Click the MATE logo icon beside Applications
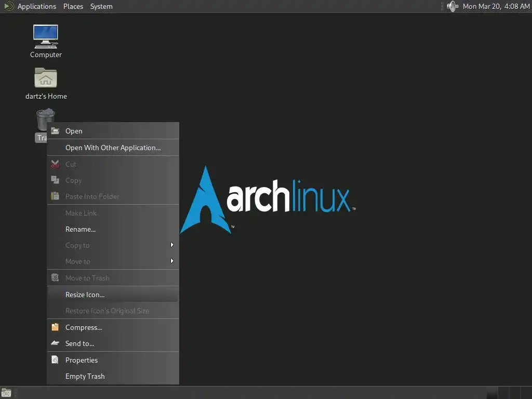532x399 pixels. pos(9,6)
